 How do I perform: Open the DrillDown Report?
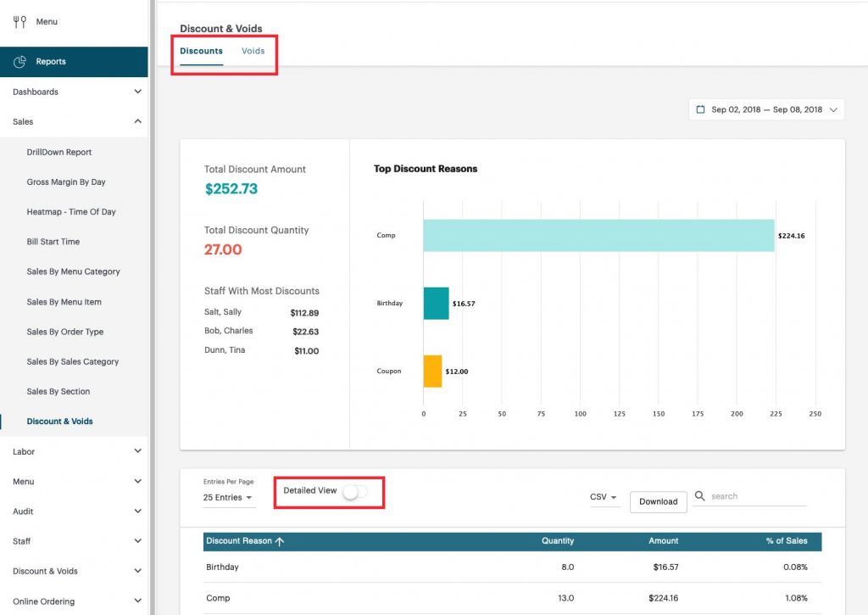tap(59, 152)
